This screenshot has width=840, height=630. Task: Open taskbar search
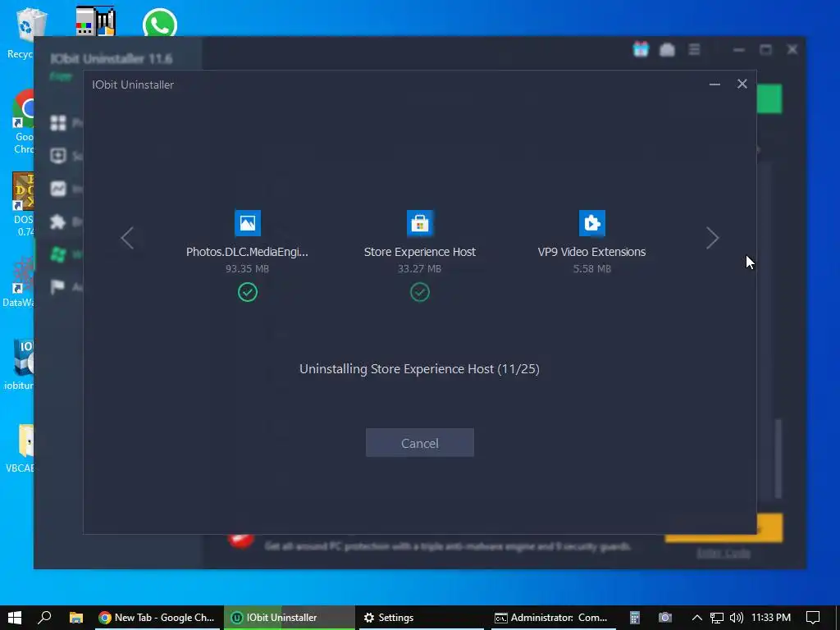coord(44,618)
